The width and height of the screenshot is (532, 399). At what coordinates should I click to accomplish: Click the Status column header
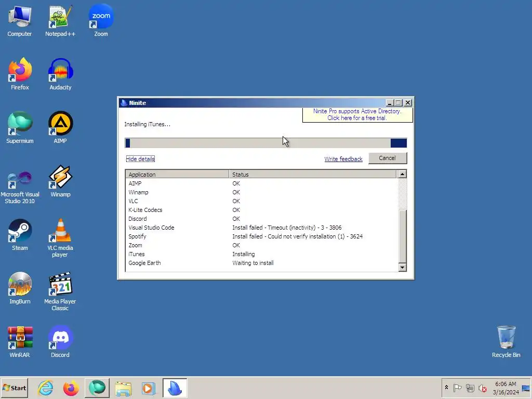click(312, 175)
